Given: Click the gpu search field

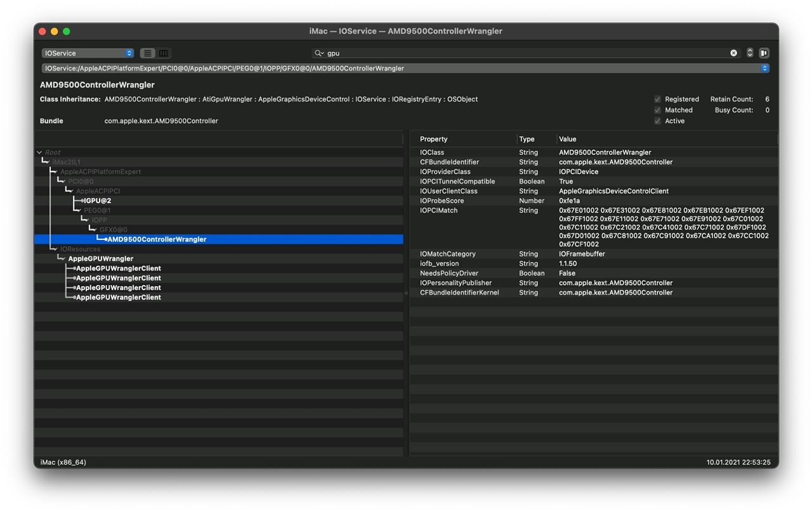Looking at the screenshot, I should coord(527,53).
